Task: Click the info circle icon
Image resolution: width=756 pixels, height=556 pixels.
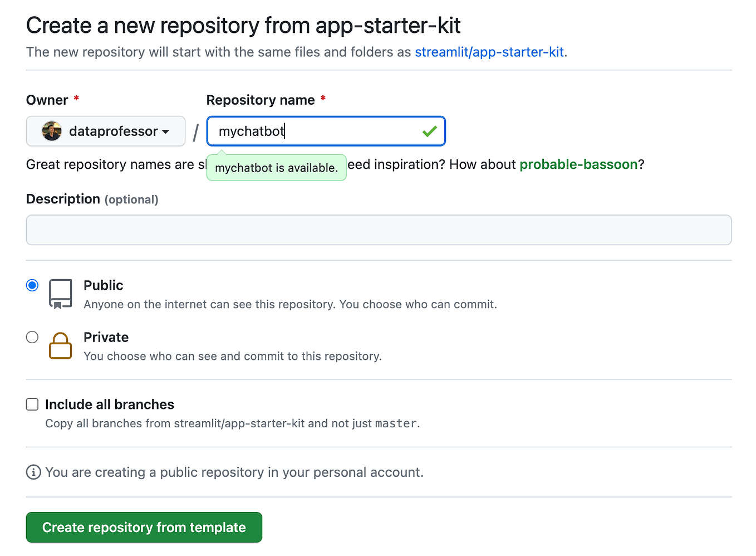Action: pyautogui.click(x=33, y=472)
